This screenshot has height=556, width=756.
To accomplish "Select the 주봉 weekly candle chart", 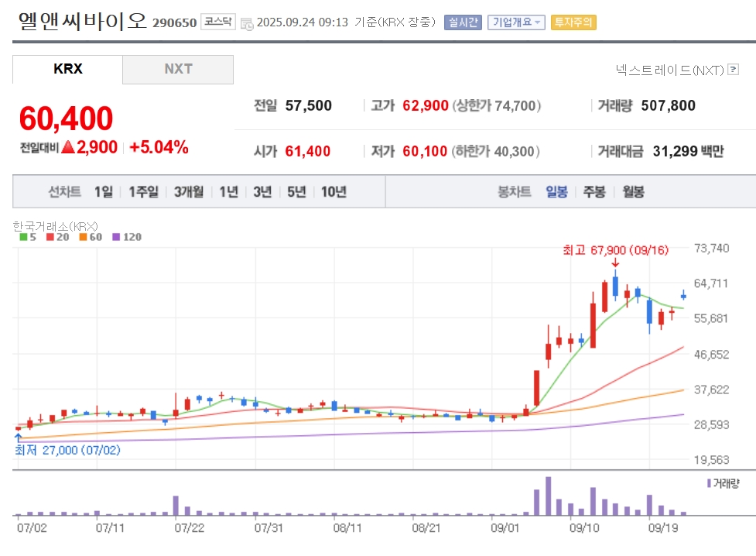I will click(x=594, y=192).
